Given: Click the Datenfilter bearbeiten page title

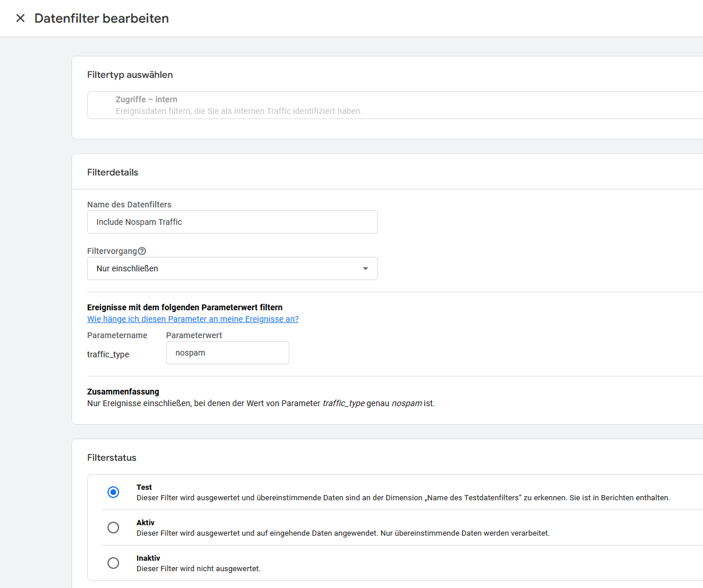Looking at the screenshot, I should click(102, 18).
